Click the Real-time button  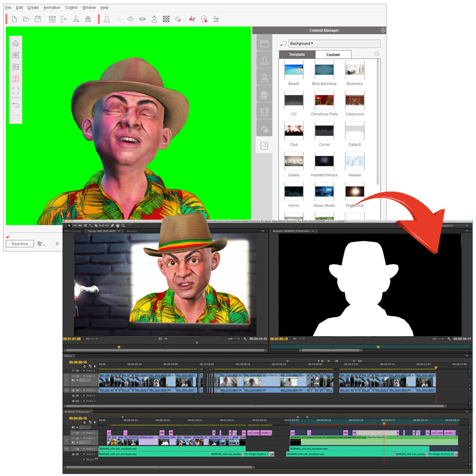[20, 244]
